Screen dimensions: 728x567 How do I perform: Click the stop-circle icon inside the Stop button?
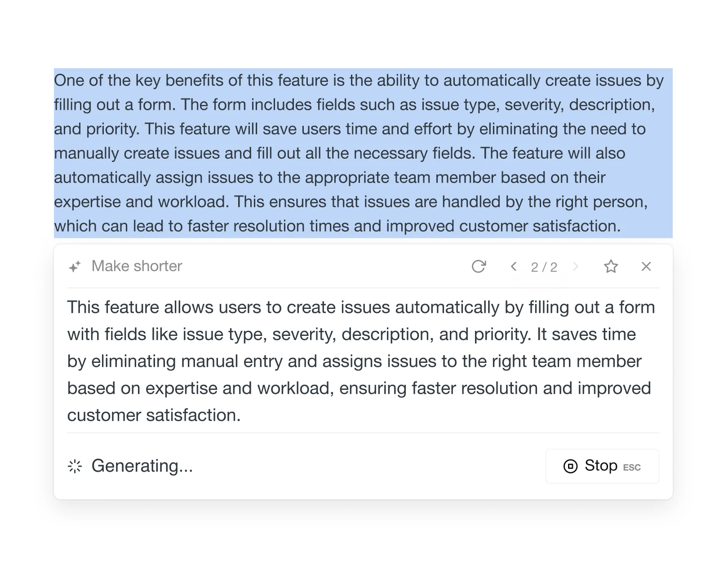coord(570,466)
